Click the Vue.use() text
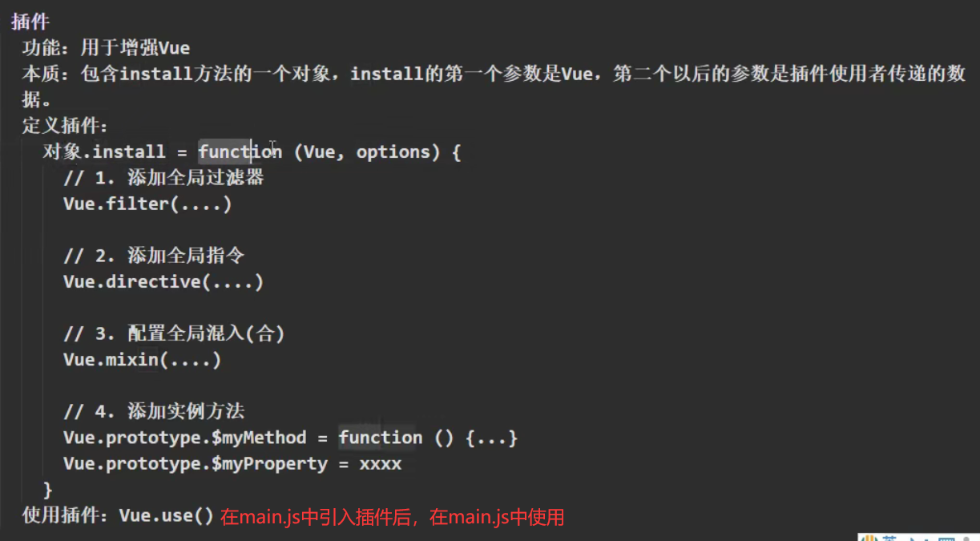This screenshot has width=980, height=541. (167, 515)
